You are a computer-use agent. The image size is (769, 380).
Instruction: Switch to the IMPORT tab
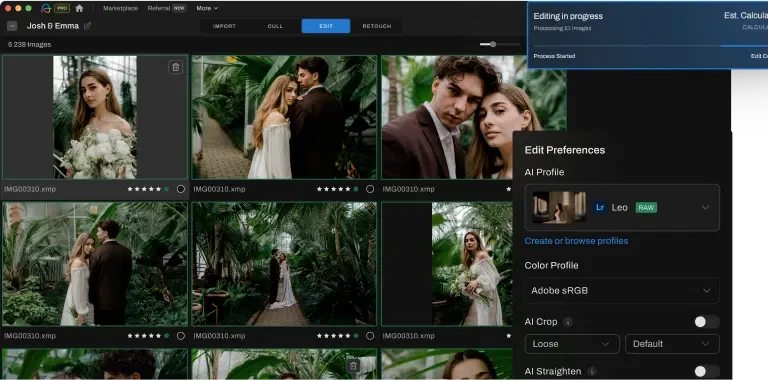pos(225,26)
